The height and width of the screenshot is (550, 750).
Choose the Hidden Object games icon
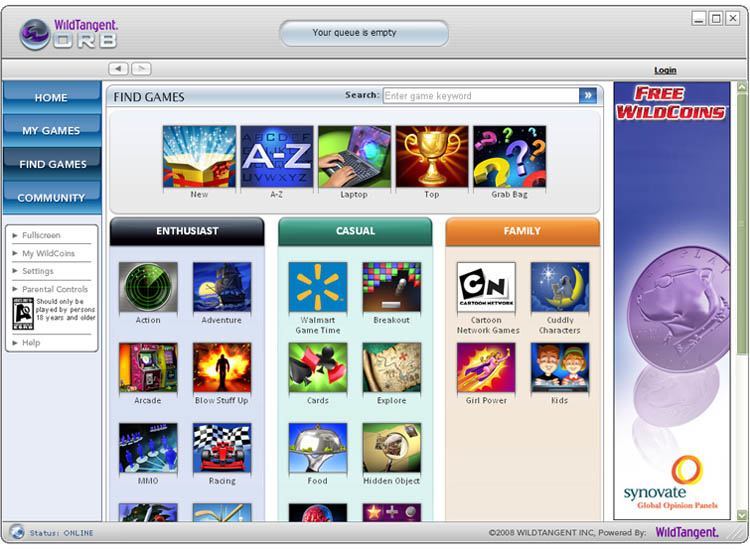391,448
